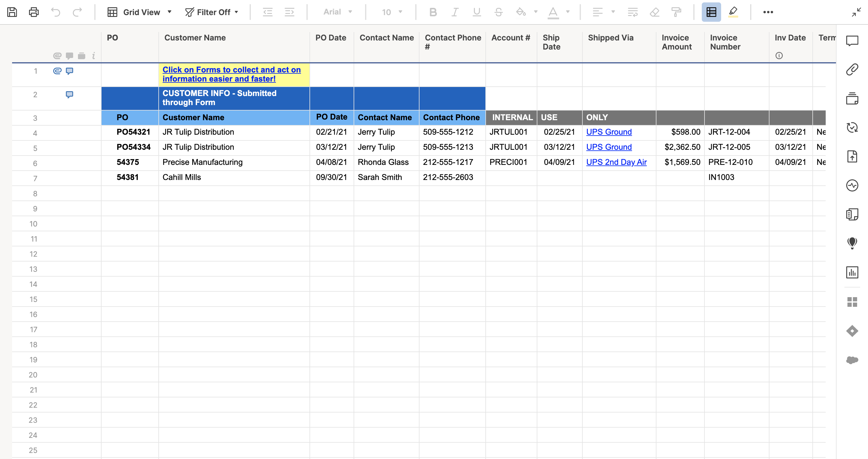Toggle strikethrough formatting
Screen dimensions: 868x459
tap(498, 12)
